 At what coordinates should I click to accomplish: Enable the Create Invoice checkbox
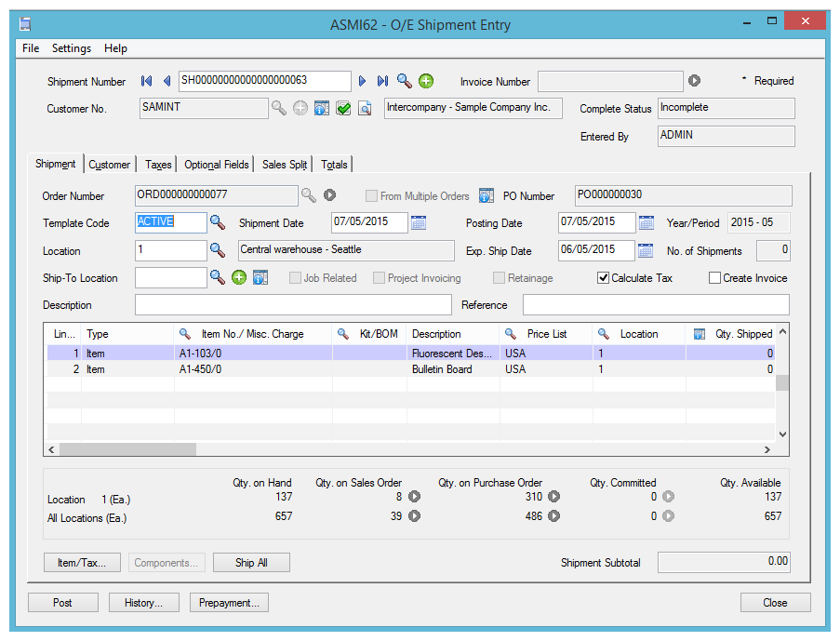[714, 278]
